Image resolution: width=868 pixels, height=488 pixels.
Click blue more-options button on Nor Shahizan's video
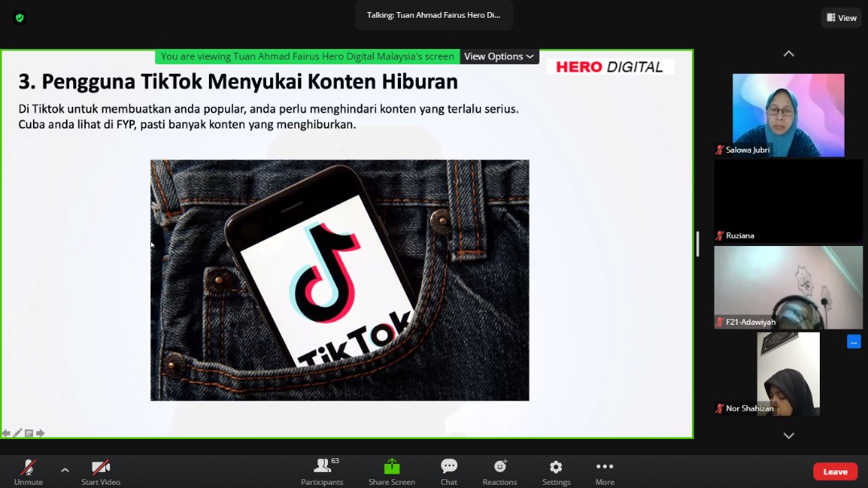coord(854,342)
